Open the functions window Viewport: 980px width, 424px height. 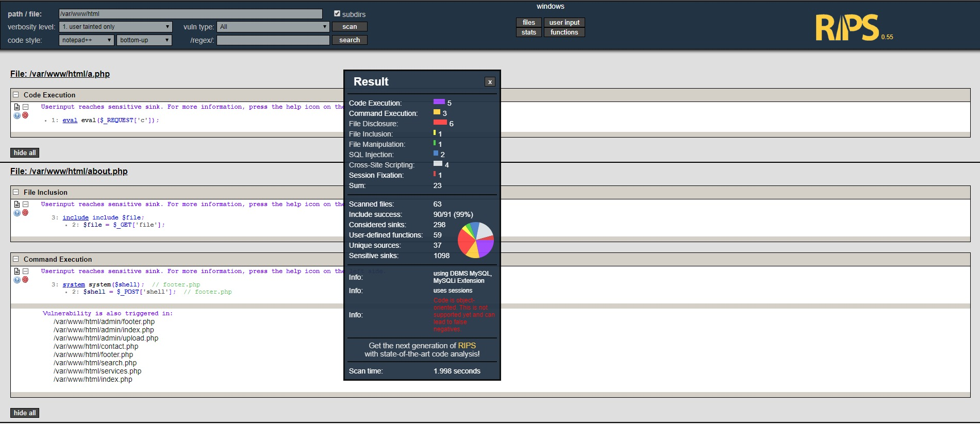pyautogui.click(x=564, y=32)
